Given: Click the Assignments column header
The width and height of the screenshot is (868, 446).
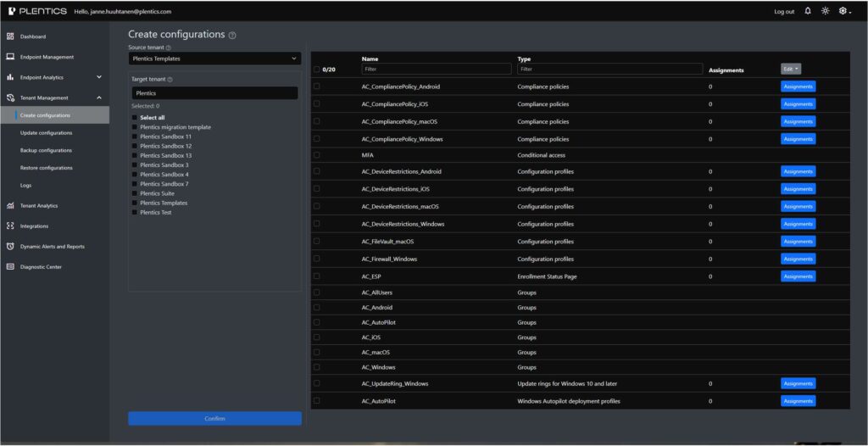Looking at the screenshot, I should [x=726, y=70].
